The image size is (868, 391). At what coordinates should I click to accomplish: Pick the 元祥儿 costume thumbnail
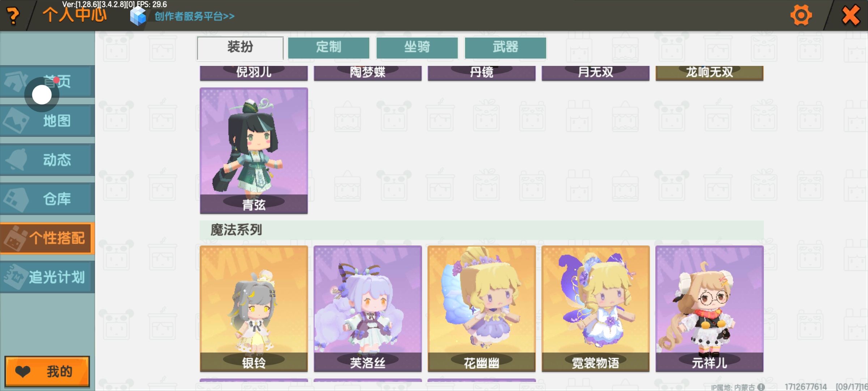pos(710,309)
